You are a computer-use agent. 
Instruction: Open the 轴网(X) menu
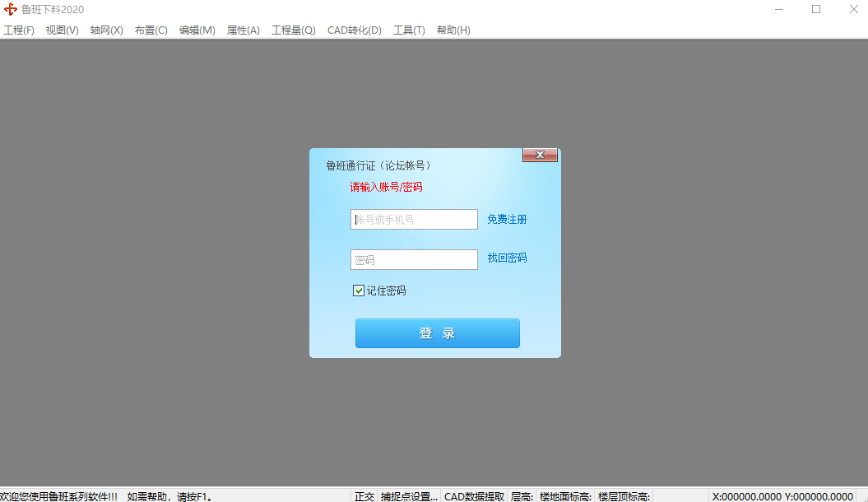click(x=107, y=30)
